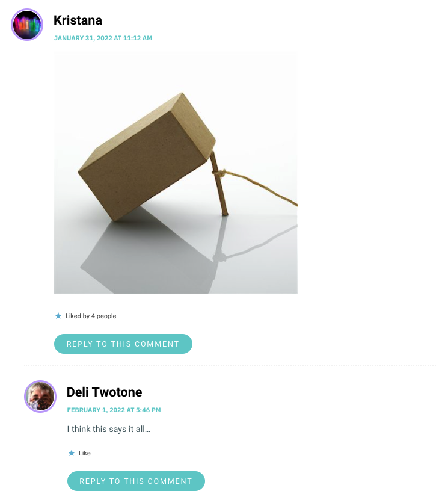Toggle Like text on Deli Twotone's comment

(84, 453)
